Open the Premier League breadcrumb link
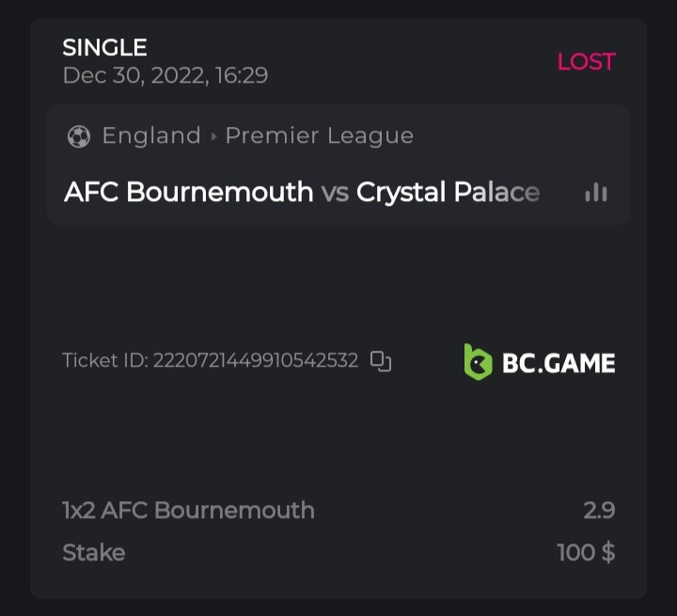Viewport: 677px width, 616px height. click(320, 136)
